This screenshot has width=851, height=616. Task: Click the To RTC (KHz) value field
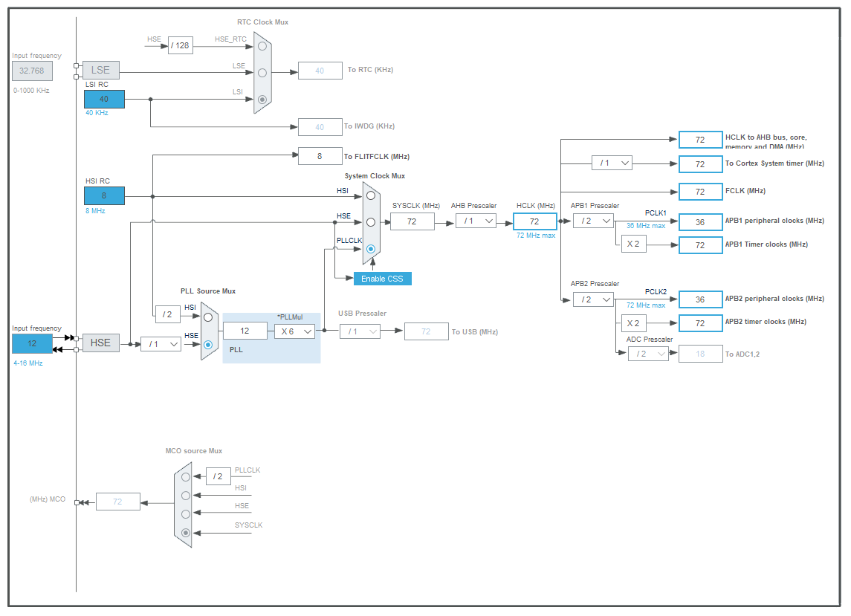click(x=320, y=71)
